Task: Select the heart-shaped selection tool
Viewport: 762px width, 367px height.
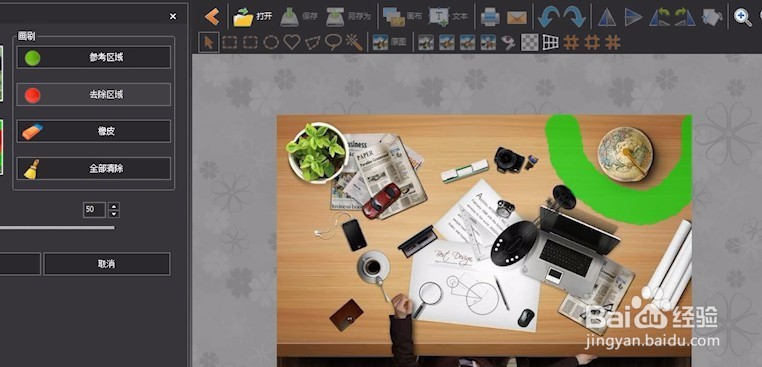Action: [292, 42]
